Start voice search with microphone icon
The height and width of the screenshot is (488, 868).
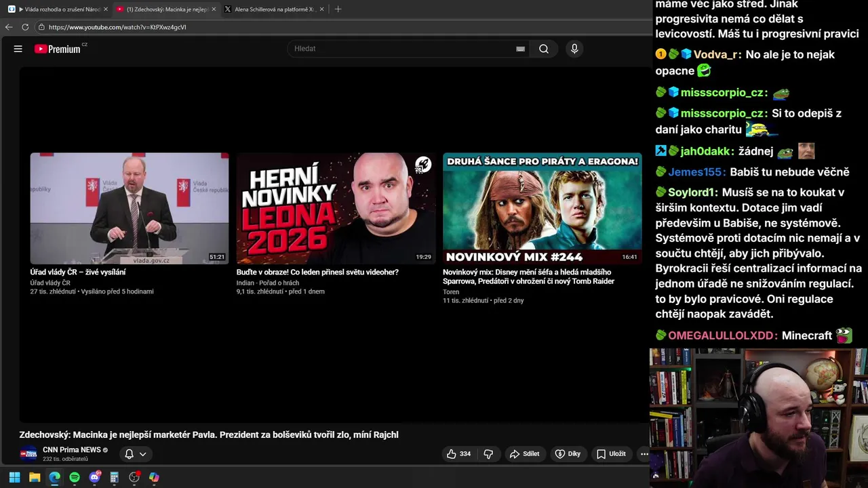[x=574, y=49]
